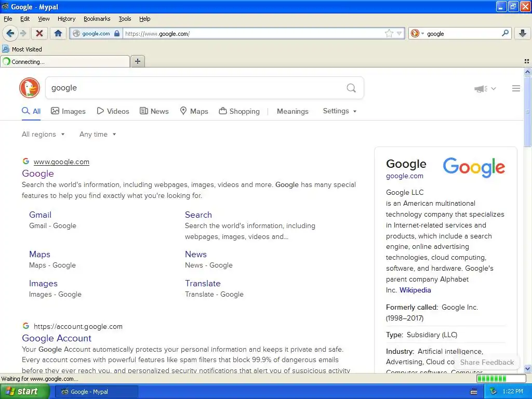Open the View menu
The height and width of the screenshot is (399, 532).
pyautogui.click(x=44, y=19)
